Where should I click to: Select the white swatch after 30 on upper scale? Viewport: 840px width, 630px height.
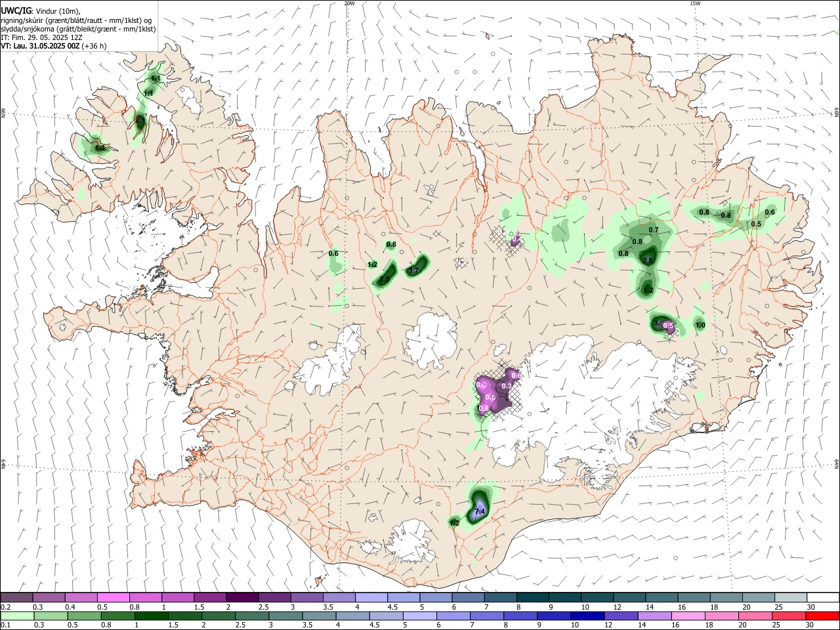[x=823, y=597]
